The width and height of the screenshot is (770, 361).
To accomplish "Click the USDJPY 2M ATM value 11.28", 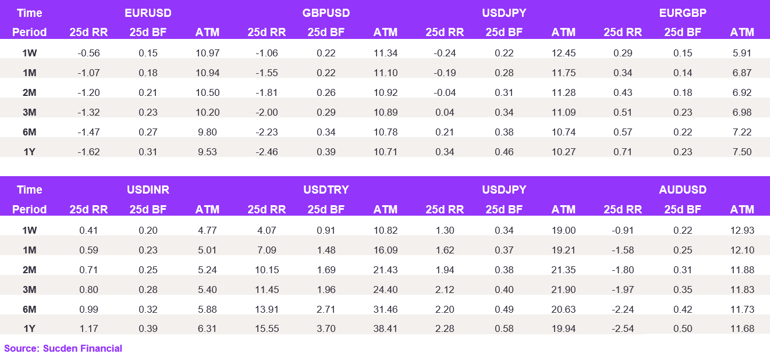I will click(x=563, y=92).
